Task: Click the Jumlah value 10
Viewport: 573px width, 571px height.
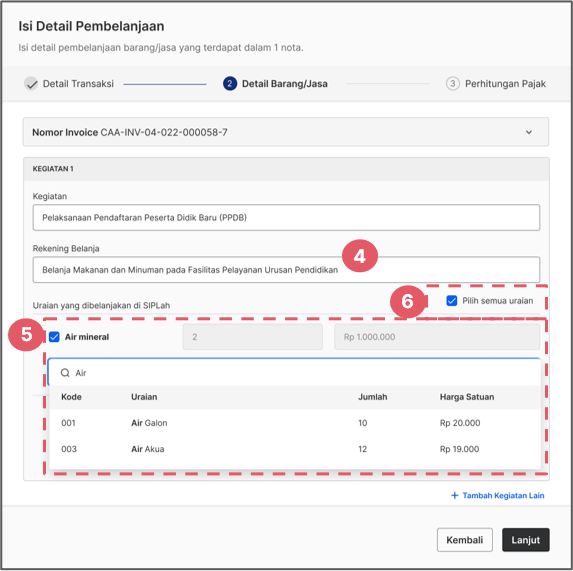Action: pos(363,423)
